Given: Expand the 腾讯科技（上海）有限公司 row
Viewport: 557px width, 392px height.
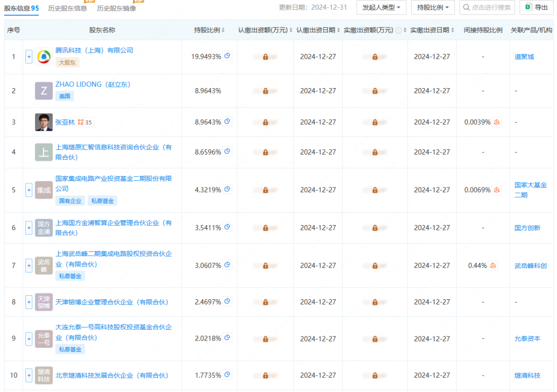Looking at the screenshot, I should (x=29, y=57).
